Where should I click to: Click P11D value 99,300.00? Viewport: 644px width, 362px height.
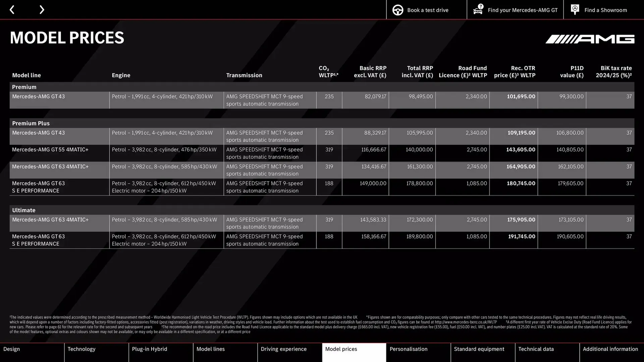[x=572, y=97]
